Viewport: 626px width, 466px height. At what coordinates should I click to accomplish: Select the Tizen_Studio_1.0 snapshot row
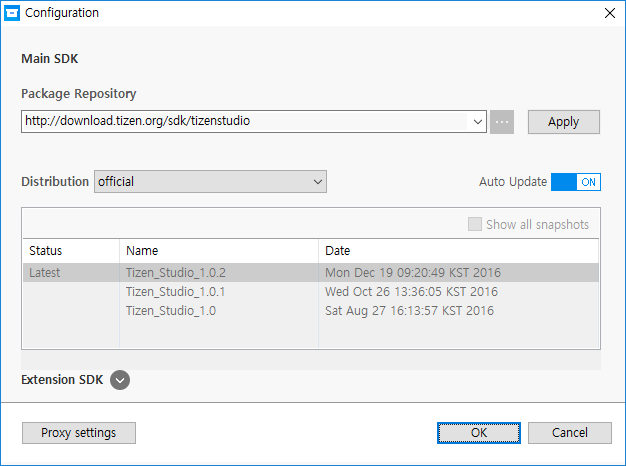(171, 311)
